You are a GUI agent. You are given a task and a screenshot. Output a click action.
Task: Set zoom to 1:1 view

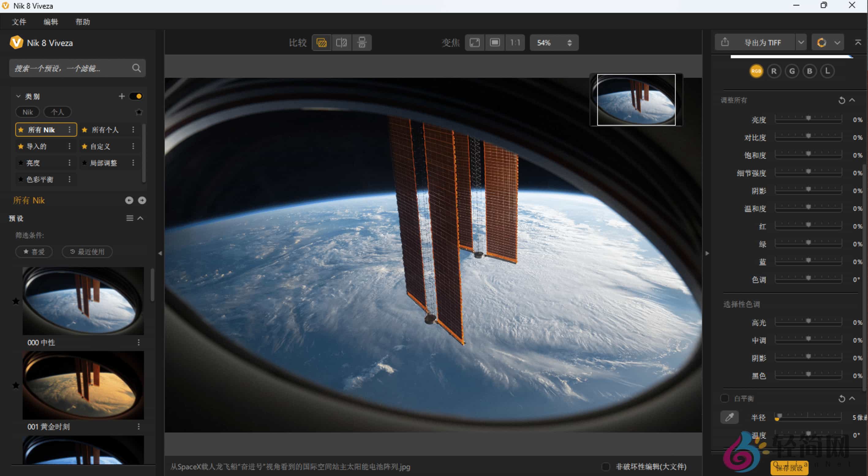515,43
